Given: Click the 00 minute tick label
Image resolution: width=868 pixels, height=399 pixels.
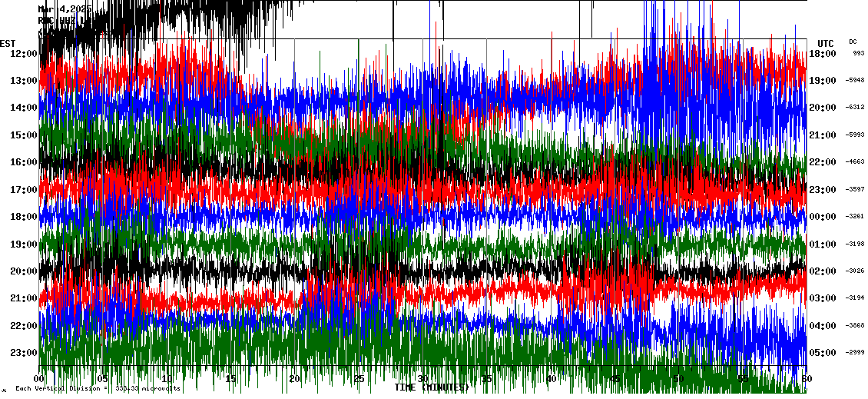Looking at the screenshot, I should 40,378.
